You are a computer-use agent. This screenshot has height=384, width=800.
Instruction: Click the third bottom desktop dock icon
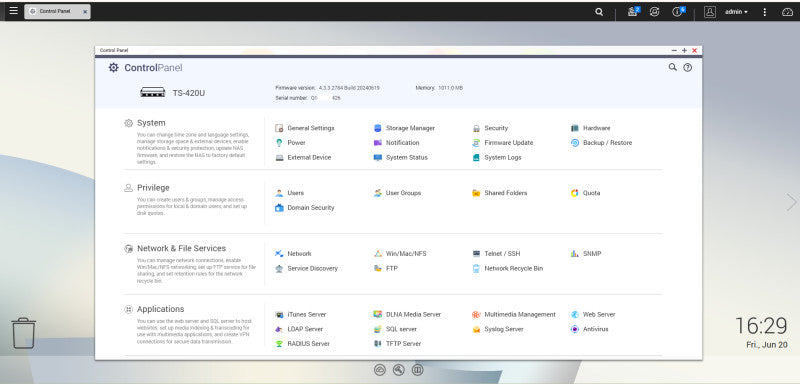click(x=417, y=370)
